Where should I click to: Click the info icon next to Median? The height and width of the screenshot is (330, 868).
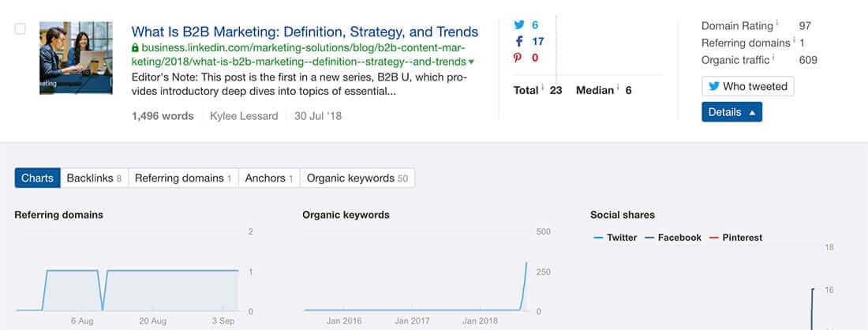tap(618, 88)
